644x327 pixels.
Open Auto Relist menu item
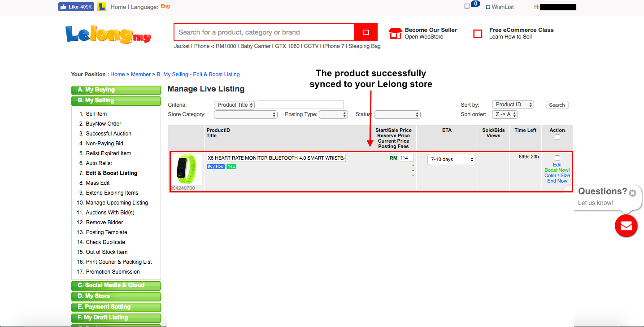pyautogui.click(x=99, y=163)
